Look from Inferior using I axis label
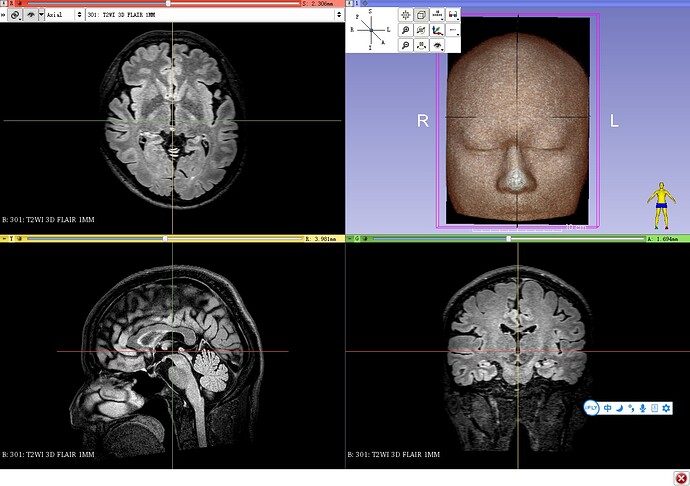Image resolution: width=690 pixels, height=486 pixels. point(370,48)
